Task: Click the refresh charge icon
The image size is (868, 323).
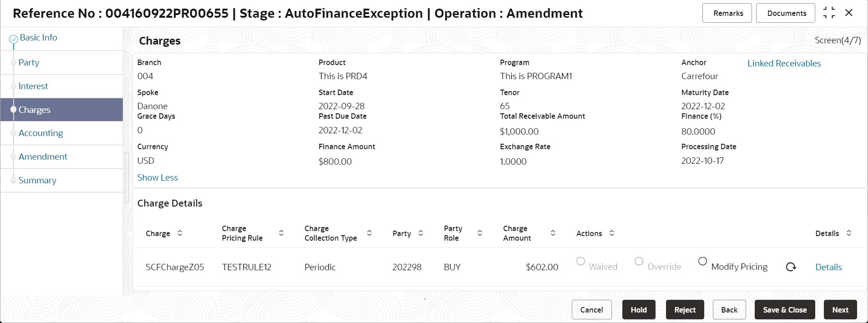Action: [x=791, y=267]
